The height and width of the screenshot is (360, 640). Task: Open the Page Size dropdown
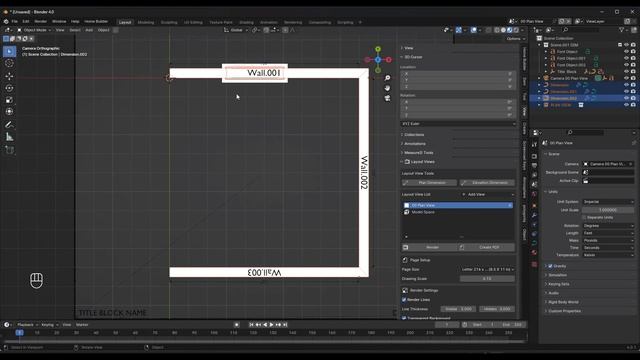[487, 269]
